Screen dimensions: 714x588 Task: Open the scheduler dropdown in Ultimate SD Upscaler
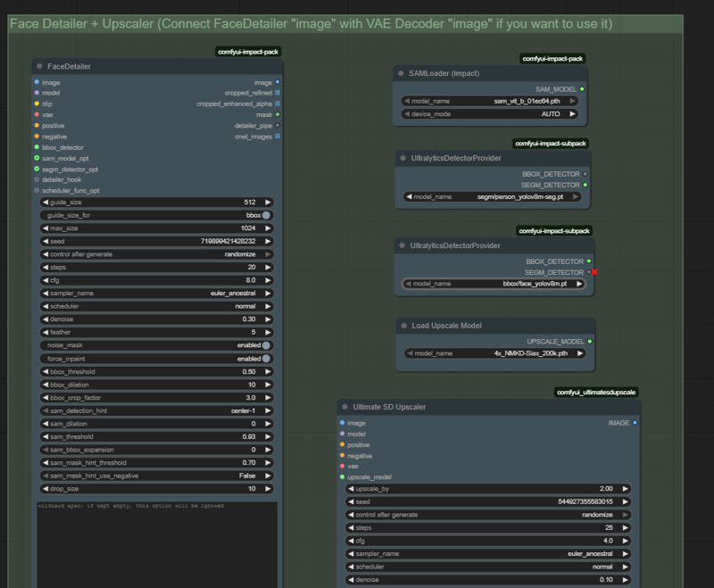coord(489,567)
